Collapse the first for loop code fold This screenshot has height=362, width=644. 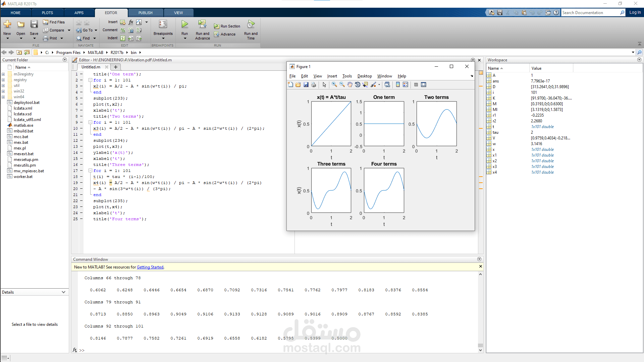pos(90,80)
